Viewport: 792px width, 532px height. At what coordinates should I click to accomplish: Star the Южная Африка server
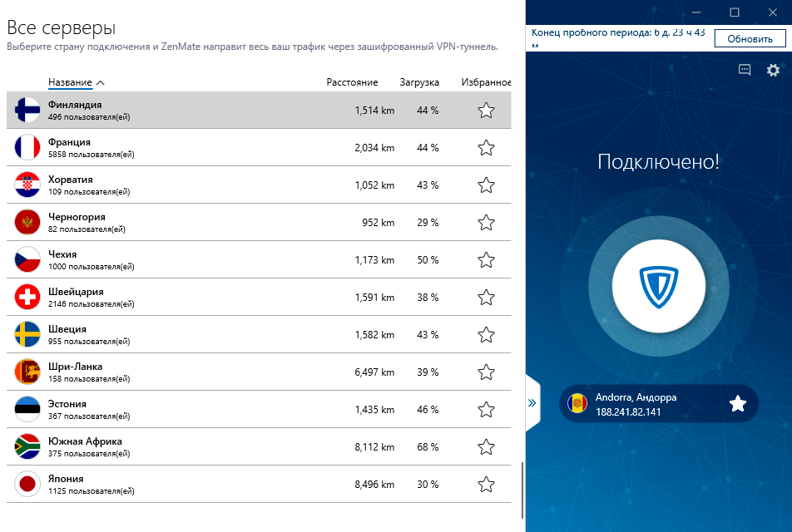(486, 446)
